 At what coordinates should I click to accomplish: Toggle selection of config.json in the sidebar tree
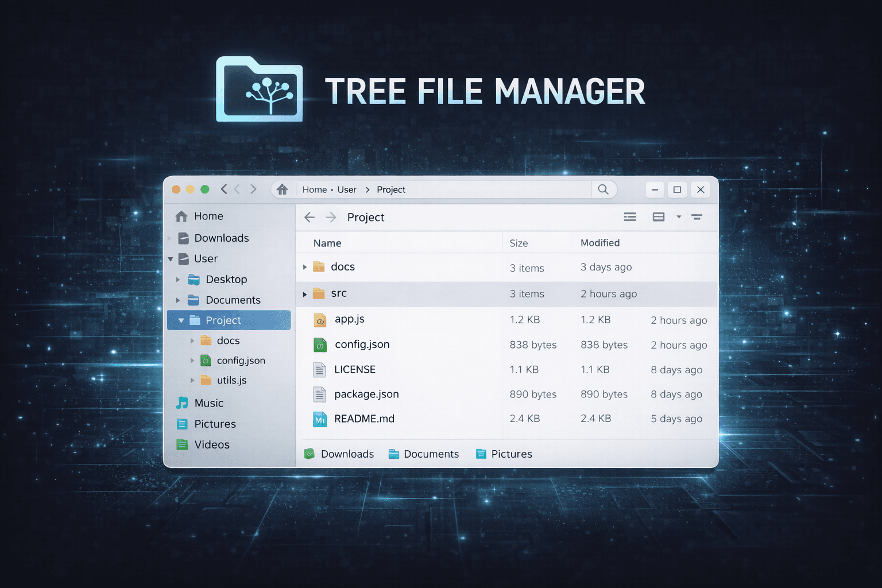coord(241,360)
